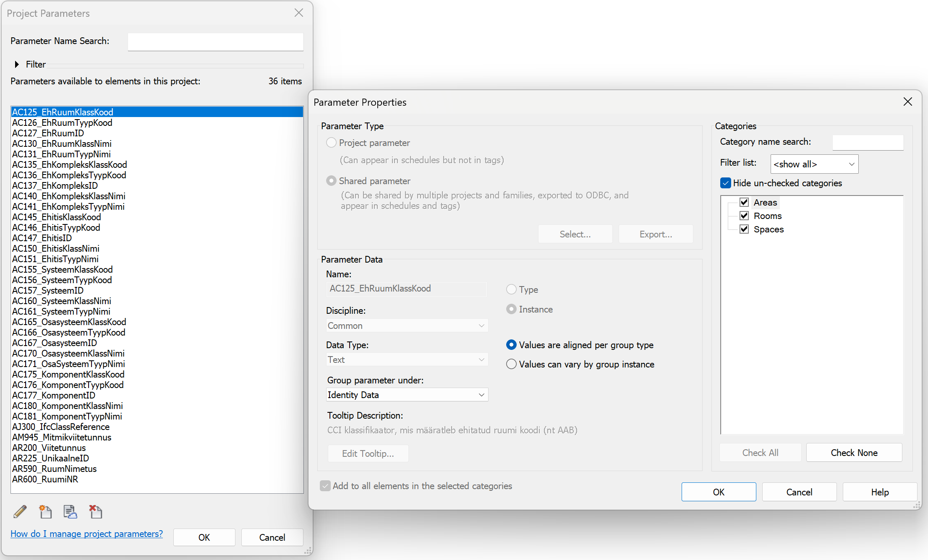Select AR590_RuumNimetus parameter
The image size is (928, 560).
157,469
